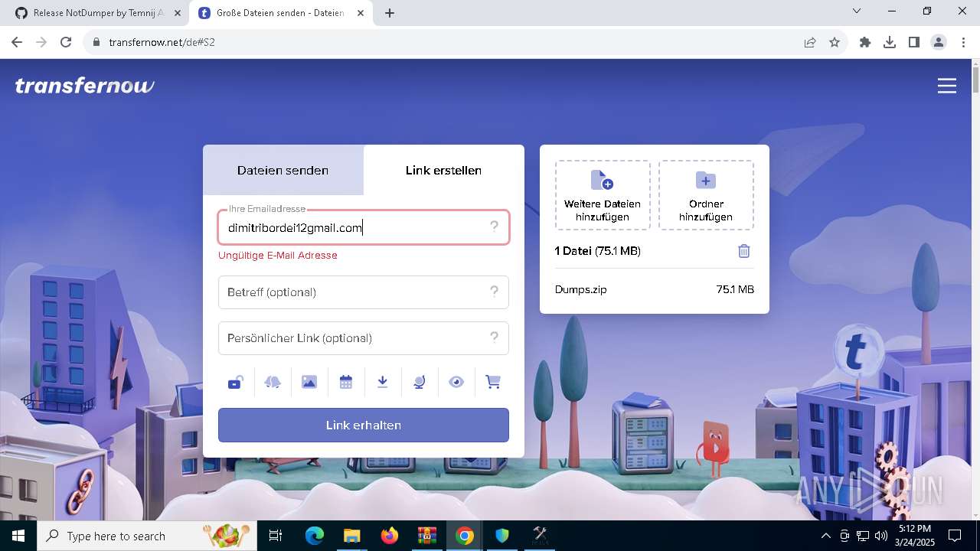The image size is (980, 551).
Task: Select the Link erstellen tab
Action: click(444, 170)
